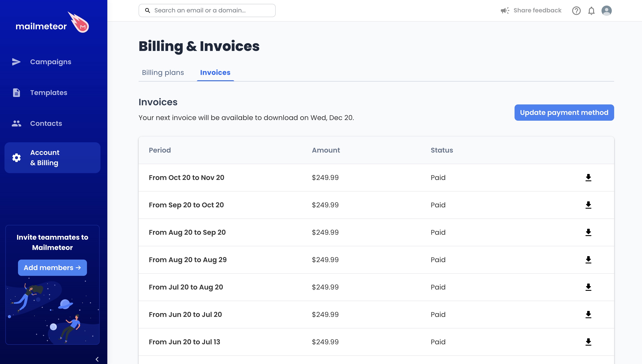Viewport: 642px width, 364px height.
Task: Click the Add members button
Action: tap(52, 267)
